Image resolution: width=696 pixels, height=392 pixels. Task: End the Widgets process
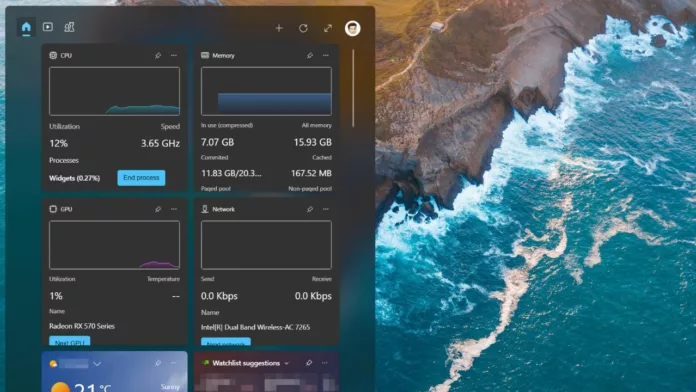(141, 178)
